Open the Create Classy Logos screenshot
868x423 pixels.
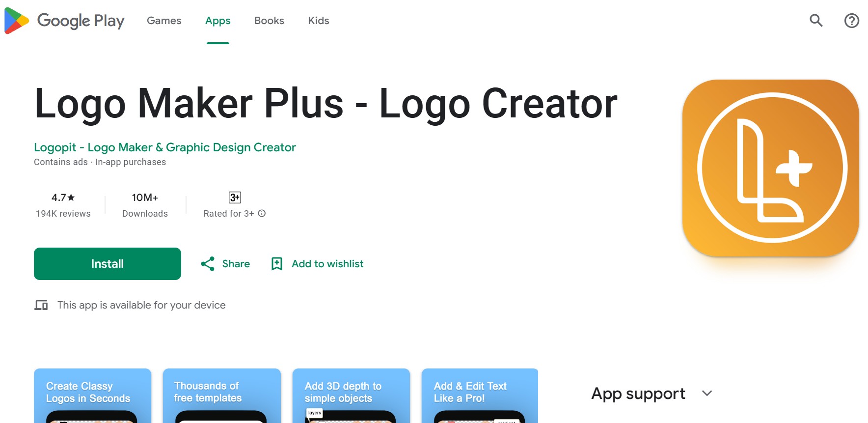click(93, 395)
